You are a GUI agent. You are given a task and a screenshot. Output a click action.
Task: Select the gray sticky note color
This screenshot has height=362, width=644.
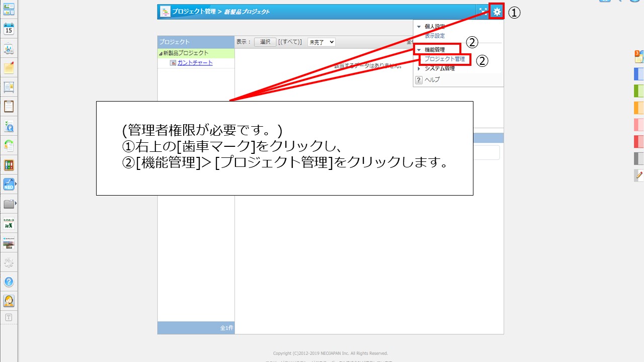pos(639,158)
